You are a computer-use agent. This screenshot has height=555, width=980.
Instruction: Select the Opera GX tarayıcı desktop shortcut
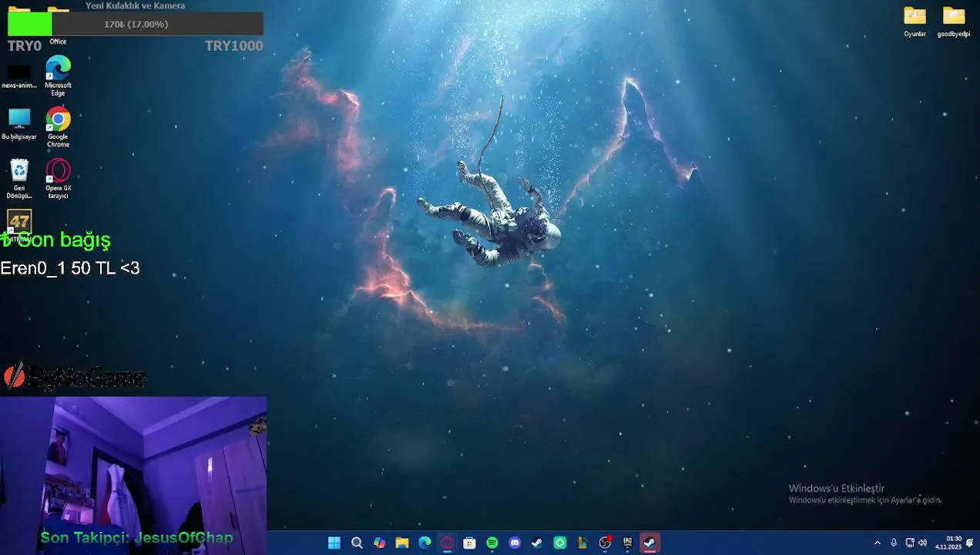click(x=58, y=179)
